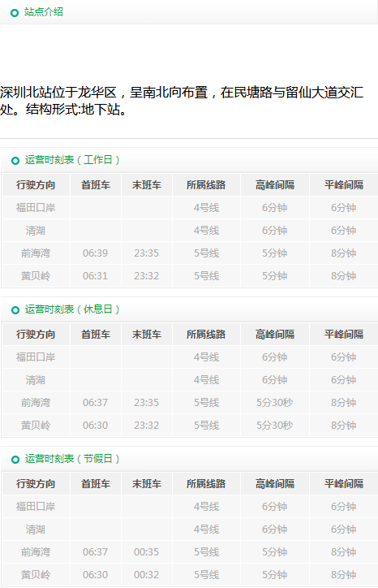
Task: Select 前海湾 row label in 节假日 table
Action: 36,552
